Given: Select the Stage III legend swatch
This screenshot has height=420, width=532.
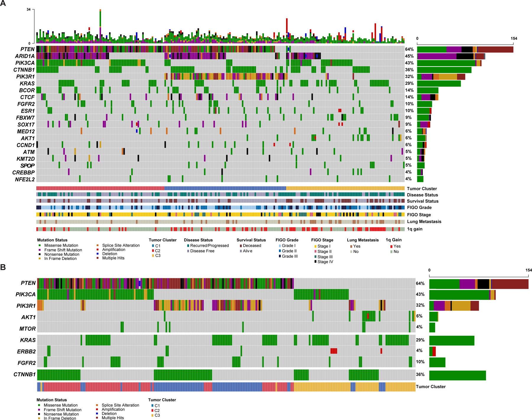Looking at the screenshot, I should [315, 257].
